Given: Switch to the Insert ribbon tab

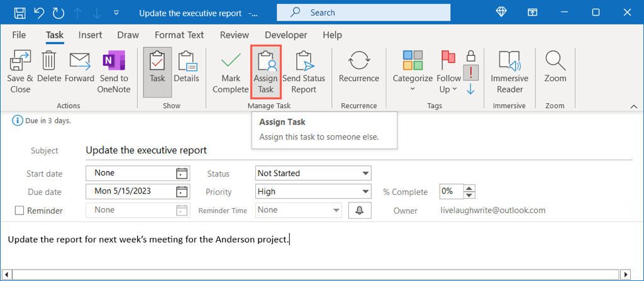Looking at the screenshot, I should coord(91,35).
